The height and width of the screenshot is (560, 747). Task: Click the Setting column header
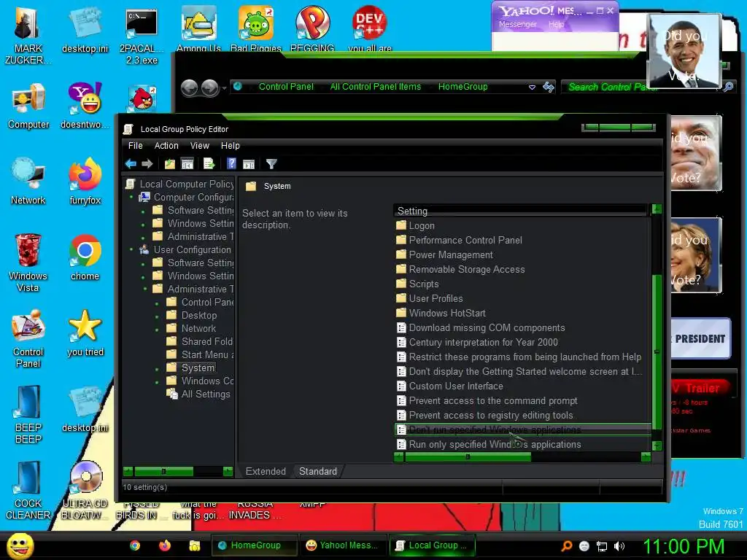[x=519, y=211]
